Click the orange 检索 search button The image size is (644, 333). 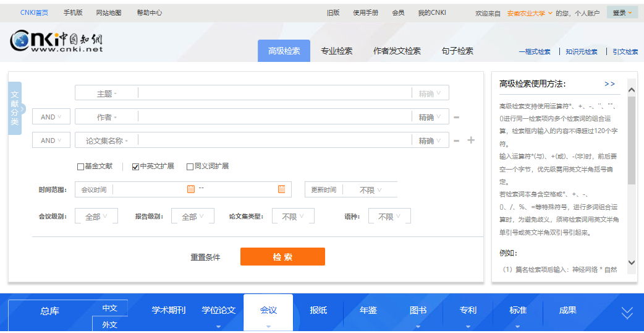coord(282,257)
